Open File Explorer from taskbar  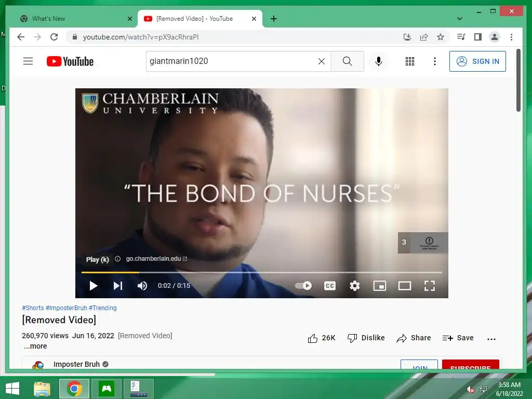point(42,389)
